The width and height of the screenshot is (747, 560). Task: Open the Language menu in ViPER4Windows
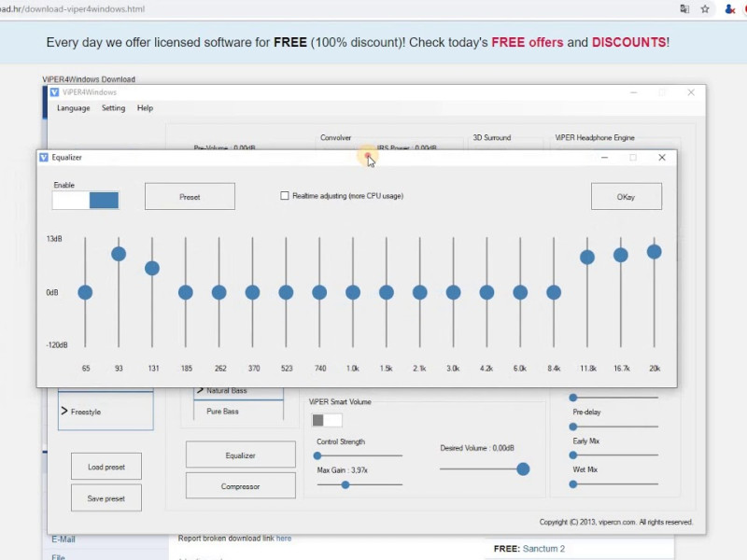coord(74,108)
